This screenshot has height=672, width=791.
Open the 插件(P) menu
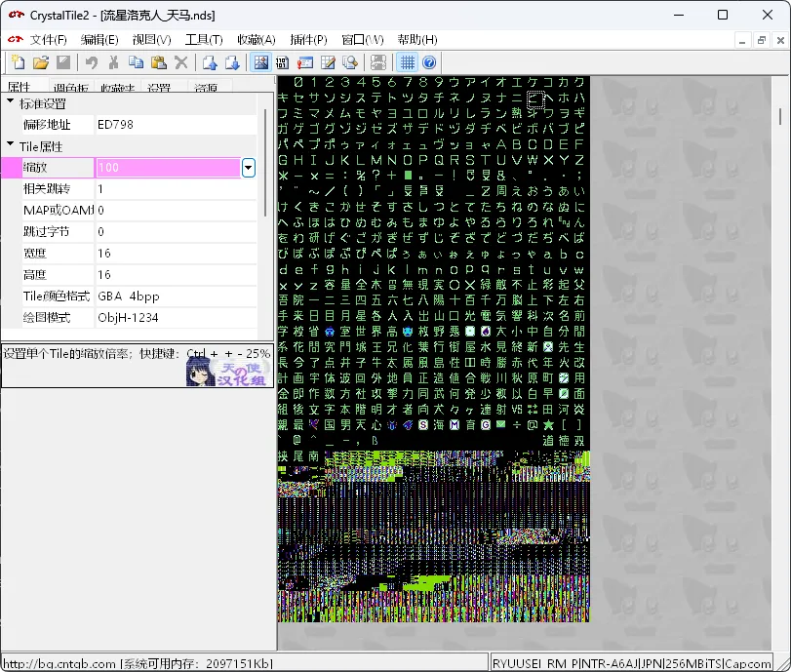pyautogui.click(x=308, y=40)
